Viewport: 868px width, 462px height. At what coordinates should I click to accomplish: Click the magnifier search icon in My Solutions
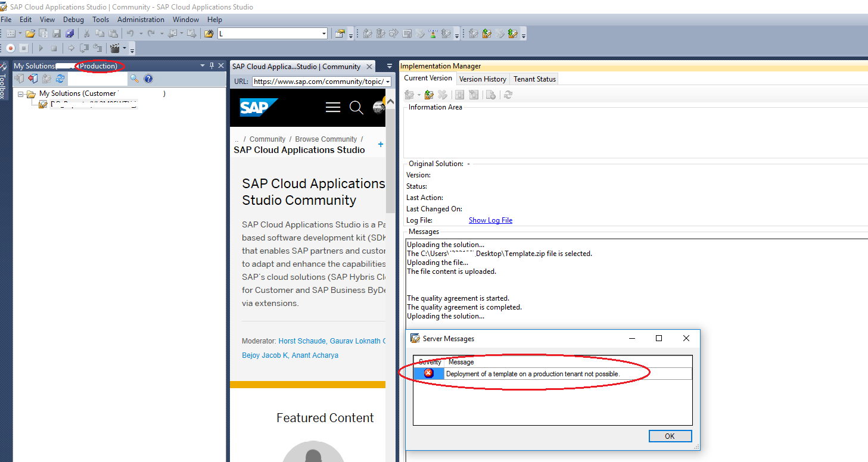pyautogui.click(x=135, y=79)
